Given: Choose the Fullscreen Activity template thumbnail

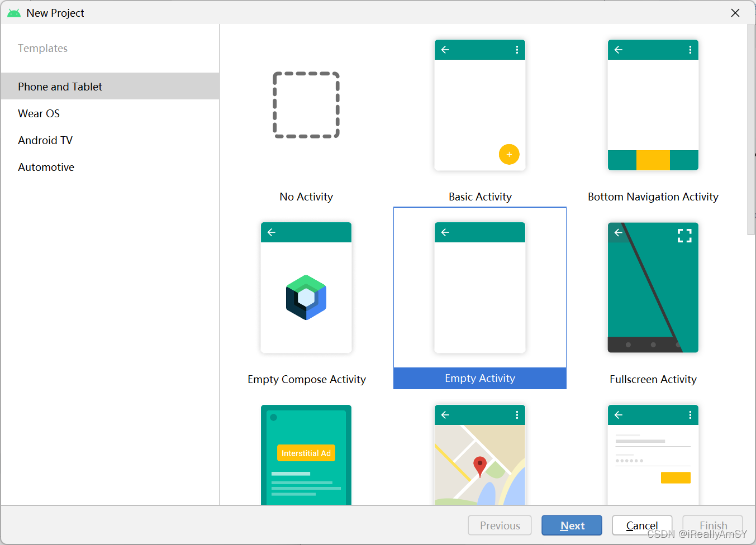Looking at the screenshot, I should (x=653, y=288).
